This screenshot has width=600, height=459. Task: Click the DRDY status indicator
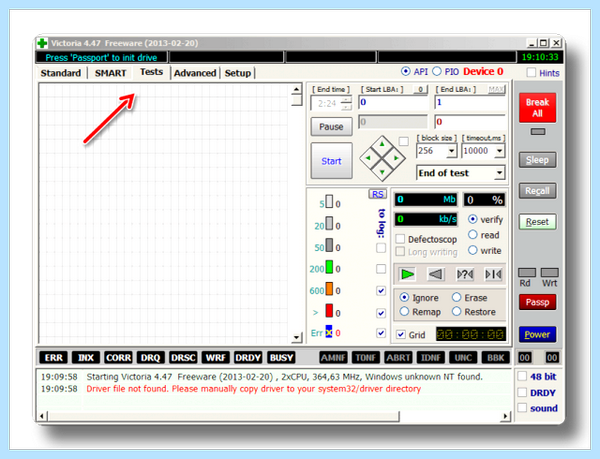(248, 358)
